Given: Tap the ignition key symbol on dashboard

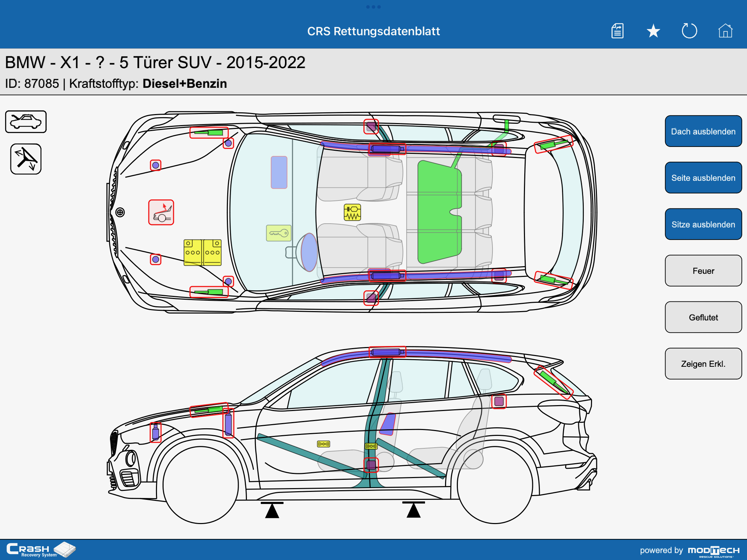Looking at the screenshot, I should click(x=279, y=233).
